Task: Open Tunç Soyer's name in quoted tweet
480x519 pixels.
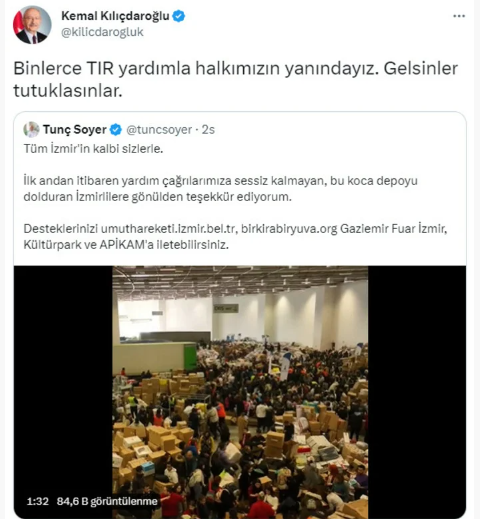Action: point(75,129)
